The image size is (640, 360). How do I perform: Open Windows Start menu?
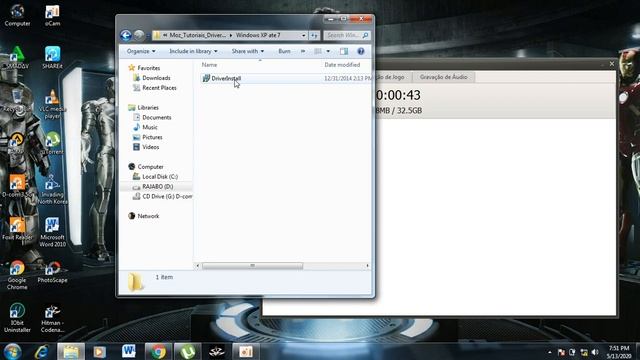(x=12, y=351)
